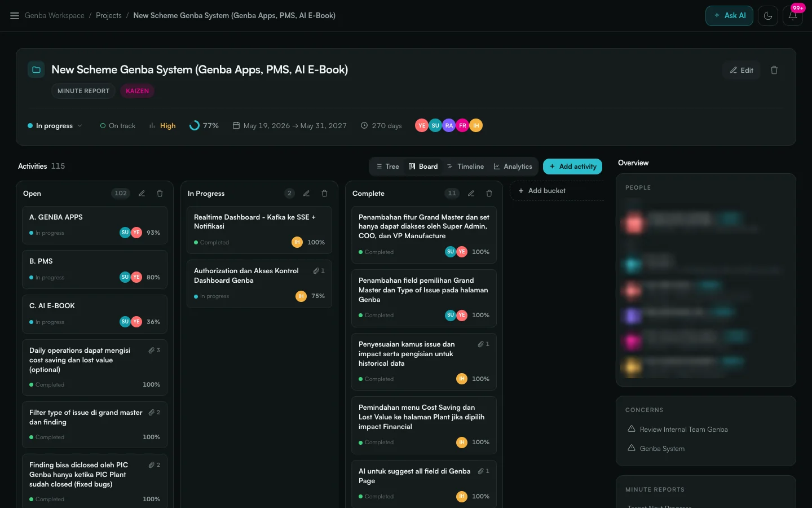Select the MINUTE REPORT tag
Image resolution: width=812 pixels, height=508 pixels.
[x=83, y=91]
